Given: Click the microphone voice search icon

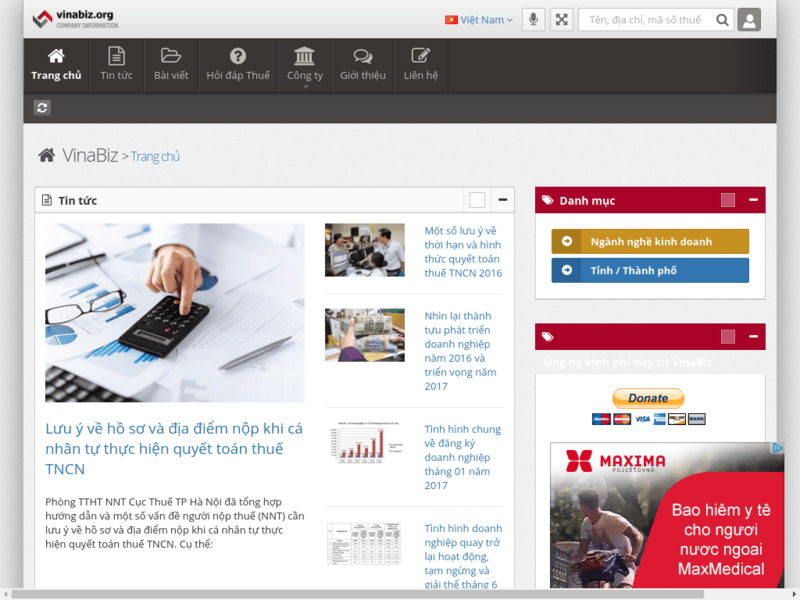Looking at the screenshot, I should coord(533,19).
